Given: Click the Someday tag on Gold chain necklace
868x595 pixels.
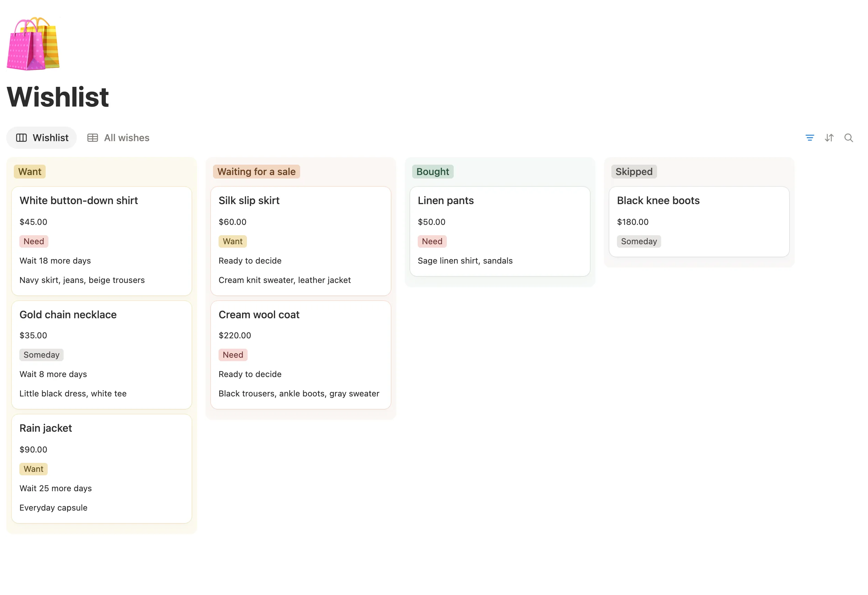Looking at the screenshot, I should pyautogui.click(x=41, y=355).
